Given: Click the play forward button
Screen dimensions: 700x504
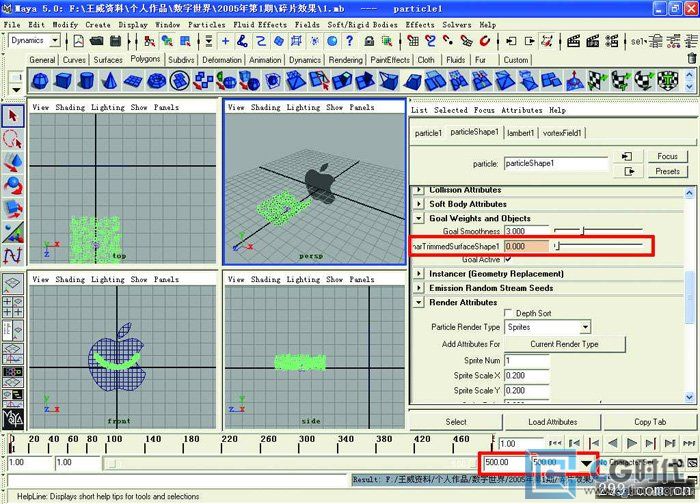Looking at the screenshot, I should click(631, 443).
